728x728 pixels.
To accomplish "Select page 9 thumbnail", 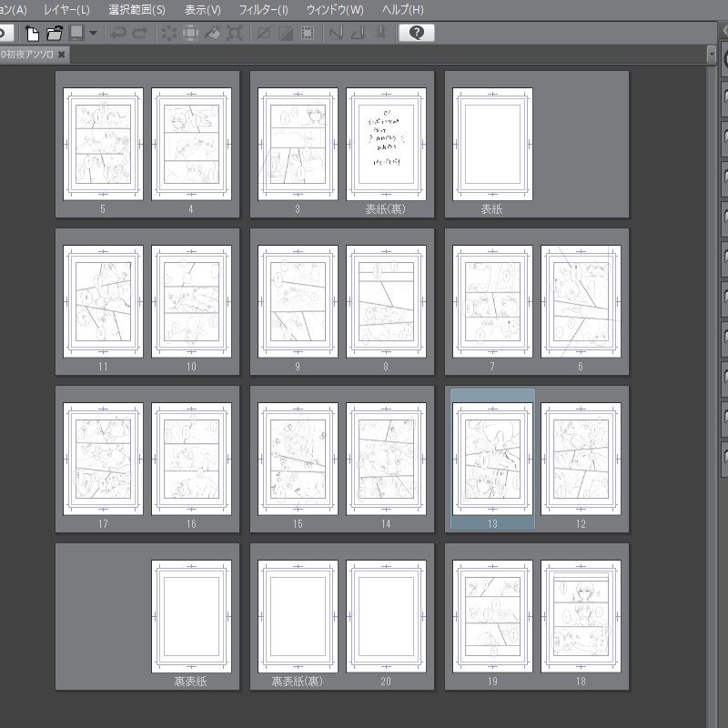I will 298,301.
